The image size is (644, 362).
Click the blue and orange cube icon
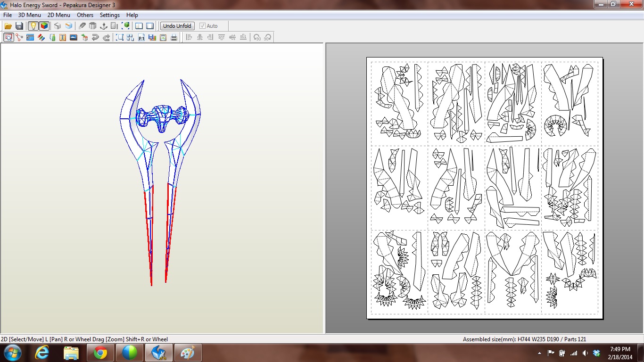pos(69,26)
